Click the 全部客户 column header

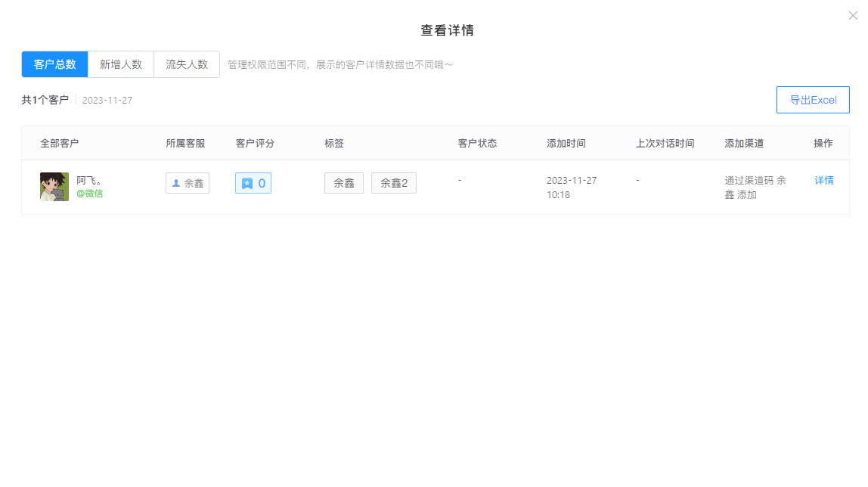[x=60, y=144]
